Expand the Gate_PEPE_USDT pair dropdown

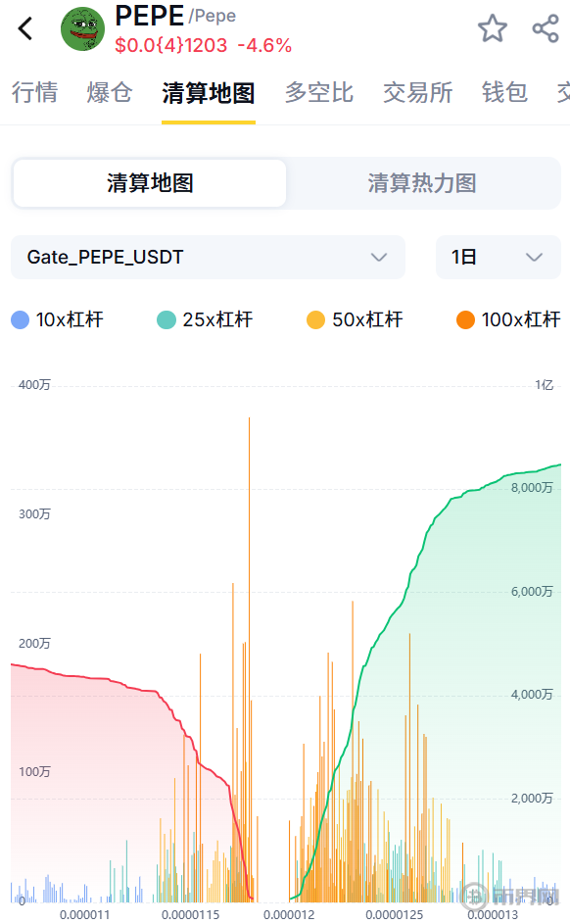point(208,257)
